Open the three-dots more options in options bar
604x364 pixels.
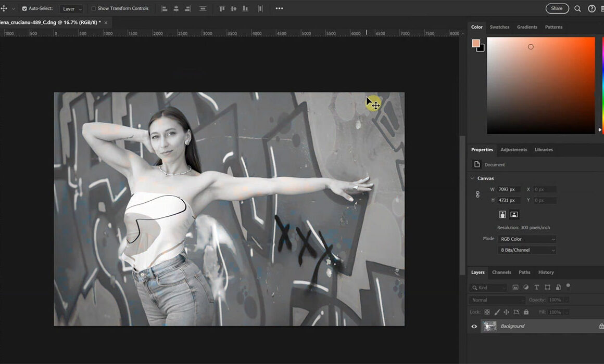coord(279,8)
